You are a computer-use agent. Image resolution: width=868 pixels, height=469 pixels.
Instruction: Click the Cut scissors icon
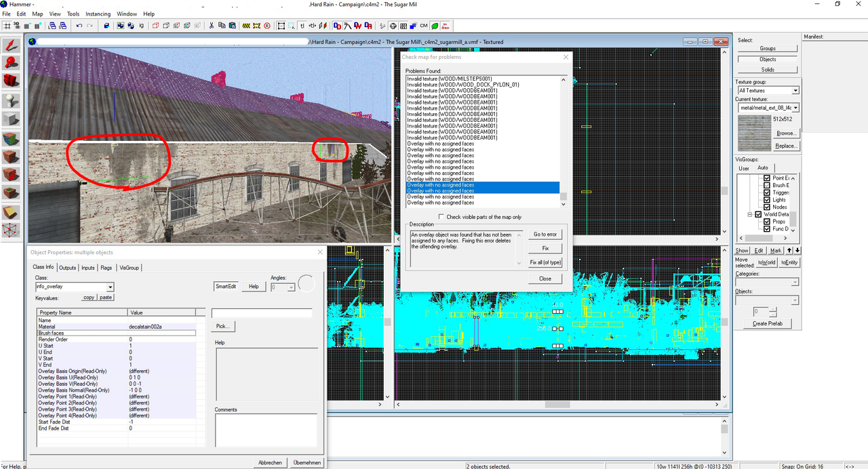pyautogui.click(x=212, y=26)
